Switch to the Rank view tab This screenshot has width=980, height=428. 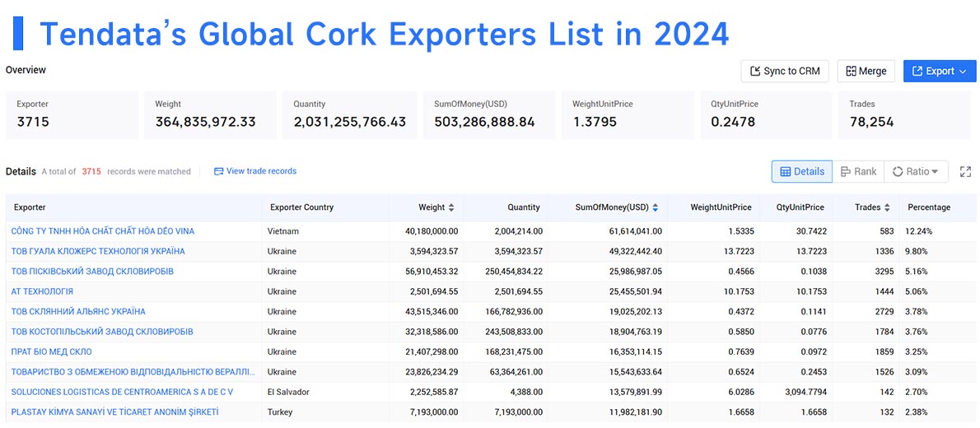pos(858,172)
